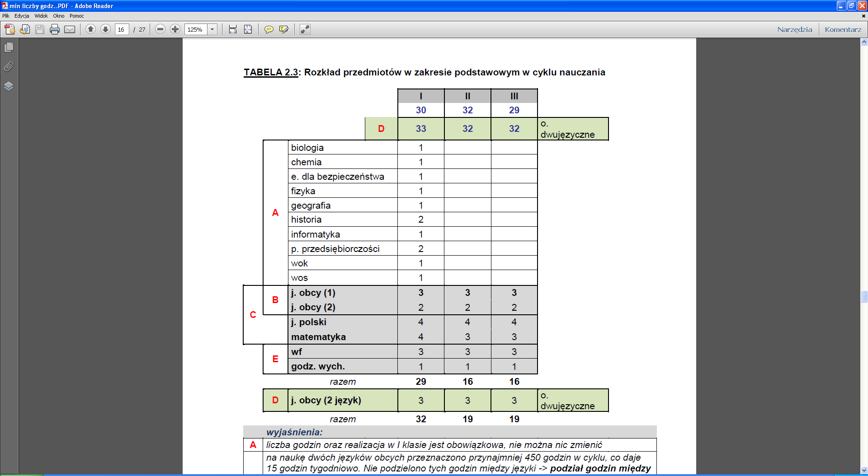Image resolution: width=868 pixels, height=476 pixels.
Task: Click the 'biologia' row label
Action: tap(307, 148)
